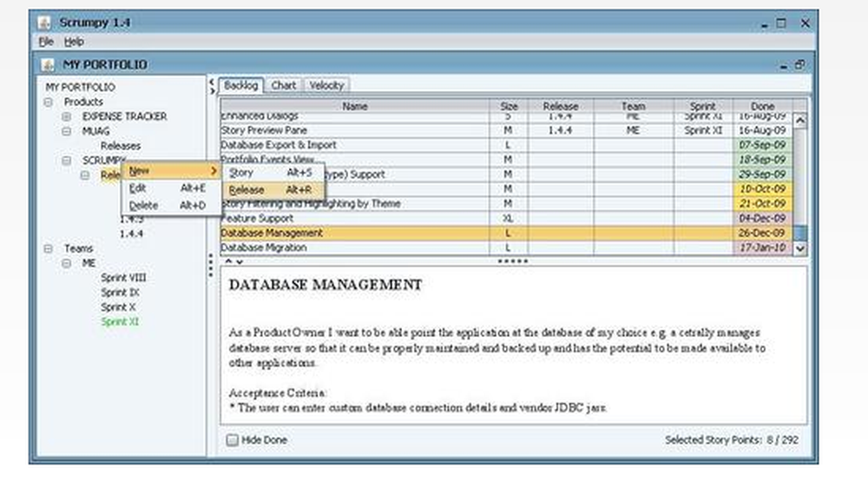Click the horizontal split pane divider dots
The width and height of the screenshot is (868, 480).
(513, 261)
